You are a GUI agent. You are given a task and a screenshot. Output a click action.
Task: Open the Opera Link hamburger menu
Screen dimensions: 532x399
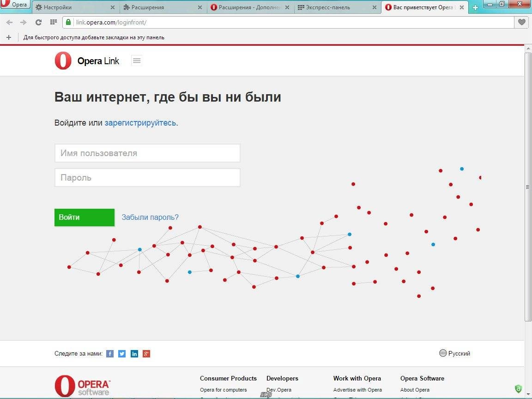point(137,60)
